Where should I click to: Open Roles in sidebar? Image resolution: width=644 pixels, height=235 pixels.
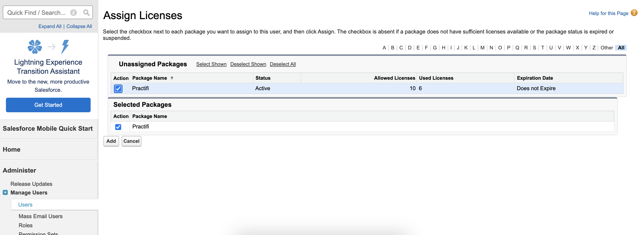pos(26,225)
